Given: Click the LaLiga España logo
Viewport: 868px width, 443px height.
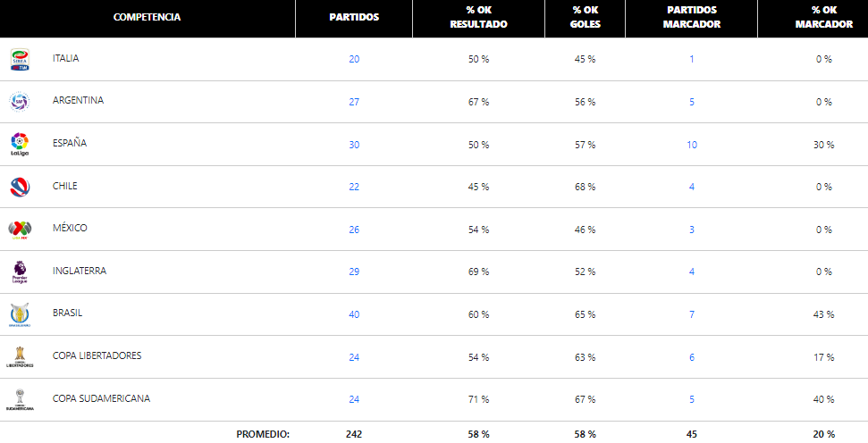Looking at the screenshot, I should point(20,145).
